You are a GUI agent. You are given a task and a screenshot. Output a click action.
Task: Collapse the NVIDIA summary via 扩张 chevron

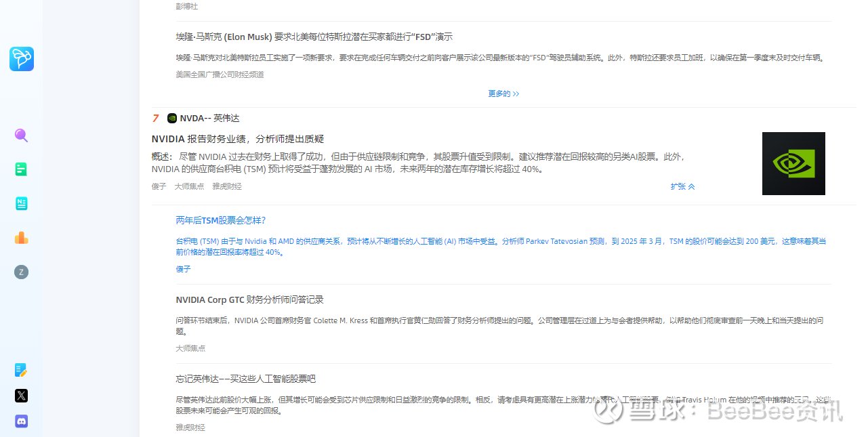coord(682,186)
